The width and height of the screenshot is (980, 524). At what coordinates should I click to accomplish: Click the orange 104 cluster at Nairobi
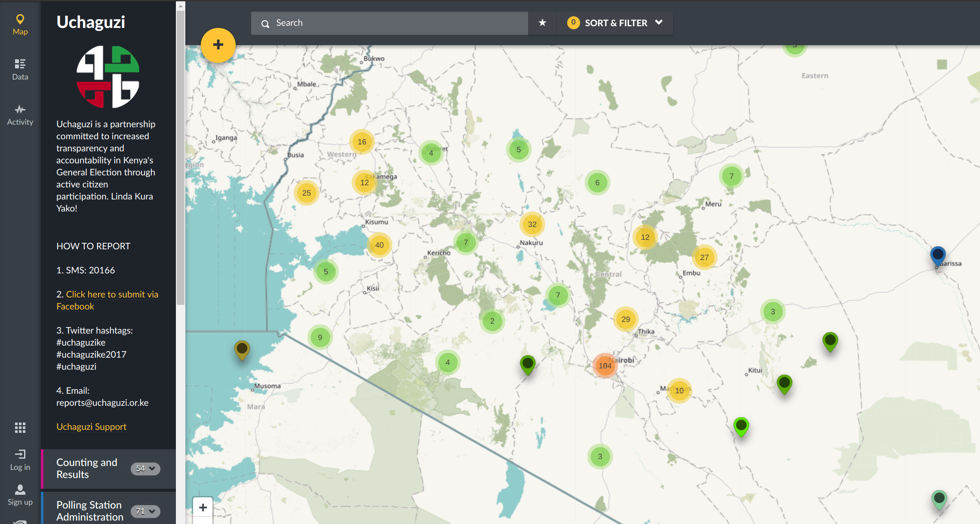point(605,365)
